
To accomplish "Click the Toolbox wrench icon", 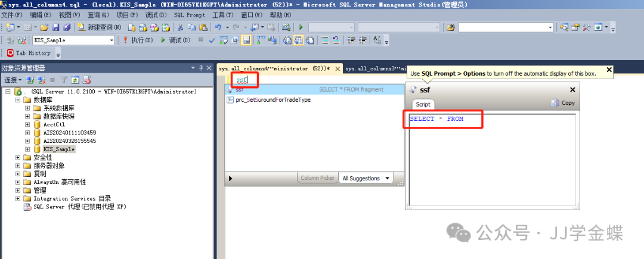I will 587,27.
